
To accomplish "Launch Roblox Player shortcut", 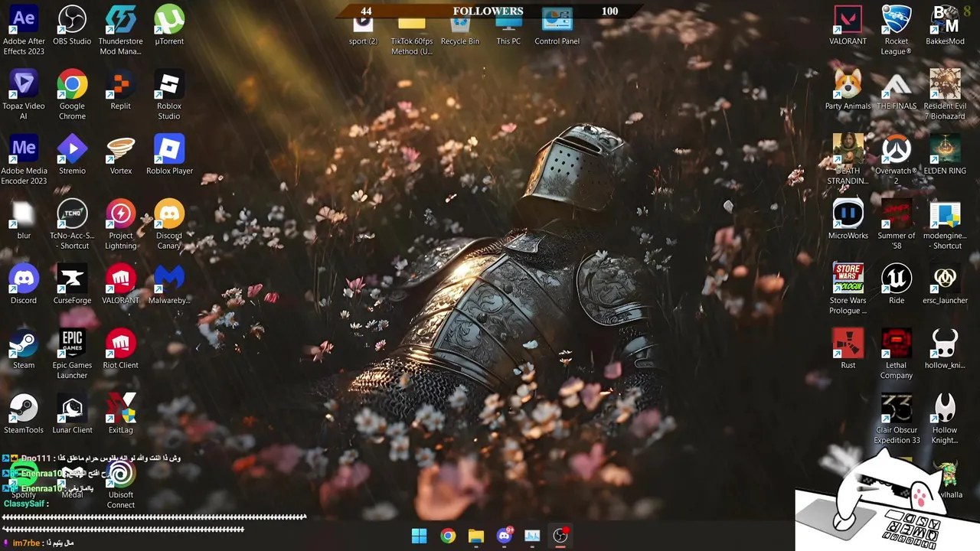I will pyautogui.click(x=169, y=155).
